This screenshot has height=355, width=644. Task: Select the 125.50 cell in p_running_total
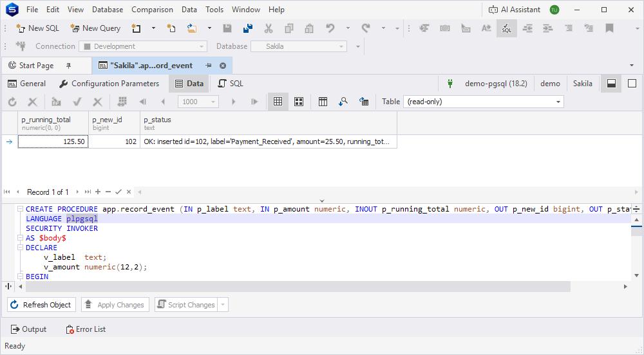click(x=53, y=141)
